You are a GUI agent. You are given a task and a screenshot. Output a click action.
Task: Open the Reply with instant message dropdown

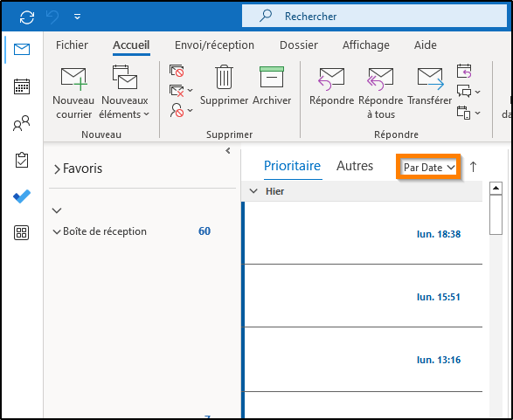(468, 92)
